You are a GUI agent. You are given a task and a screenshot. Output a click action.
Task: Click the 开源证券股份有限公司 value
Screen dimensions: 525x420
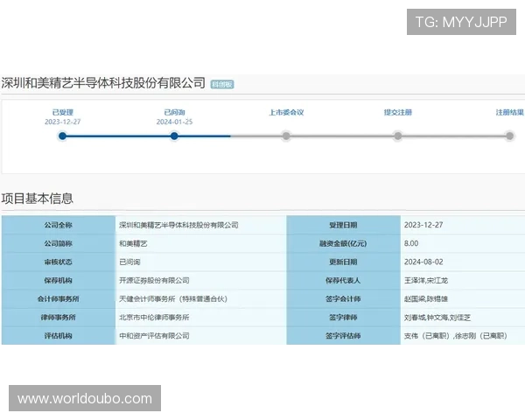154,280
